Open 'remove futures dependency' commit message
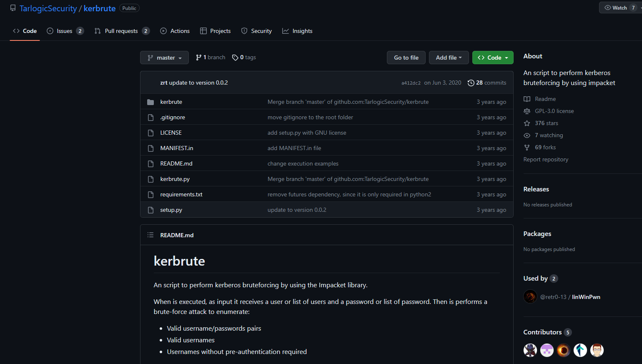The height and width of the screenshot is (364, 642). (349, 195)
